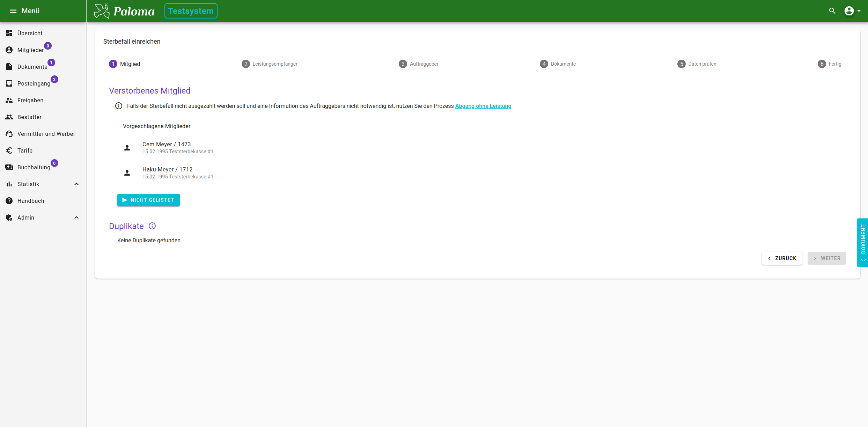Click the Freigaben people icon
Image resolution: width=868 pixels, height=427 pixels.
point(9,100)
